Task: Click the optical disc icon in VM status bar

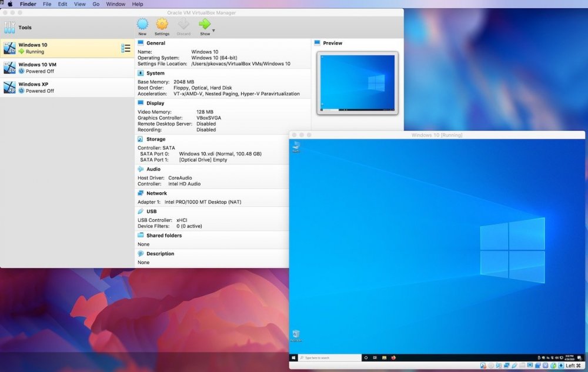Action: tap(491, 366)
